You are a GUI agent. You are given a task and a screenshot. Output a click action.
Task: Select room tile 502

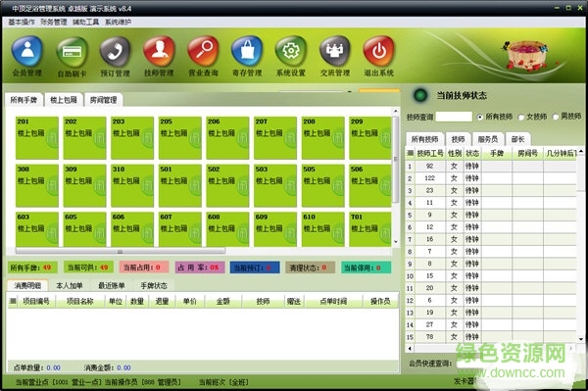point(227,185)
